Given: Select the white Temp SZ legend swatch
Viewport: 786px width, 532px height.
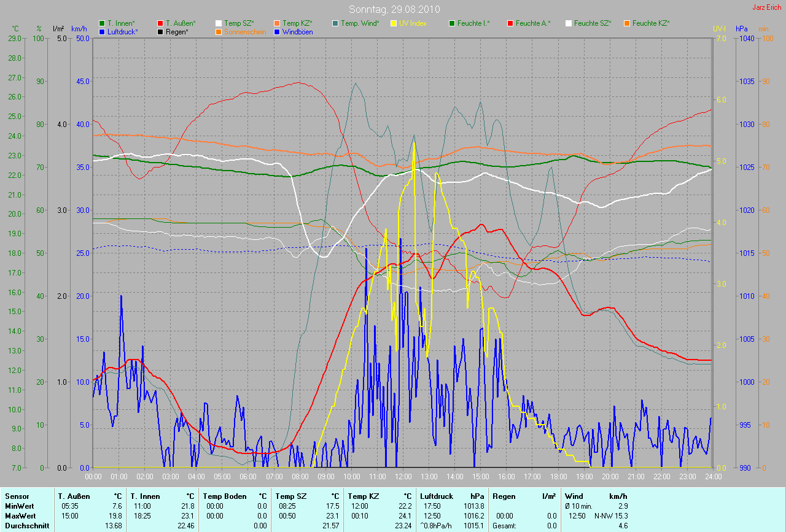Looking at the screenshot, I should tap(219, 23).
